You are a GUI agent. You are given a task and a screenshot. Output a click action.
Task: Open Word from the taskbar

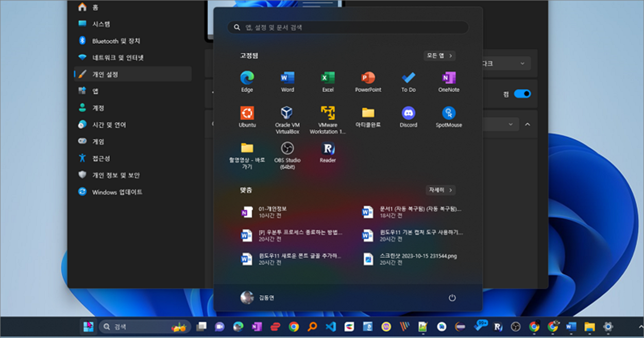(x=571, y=327)
